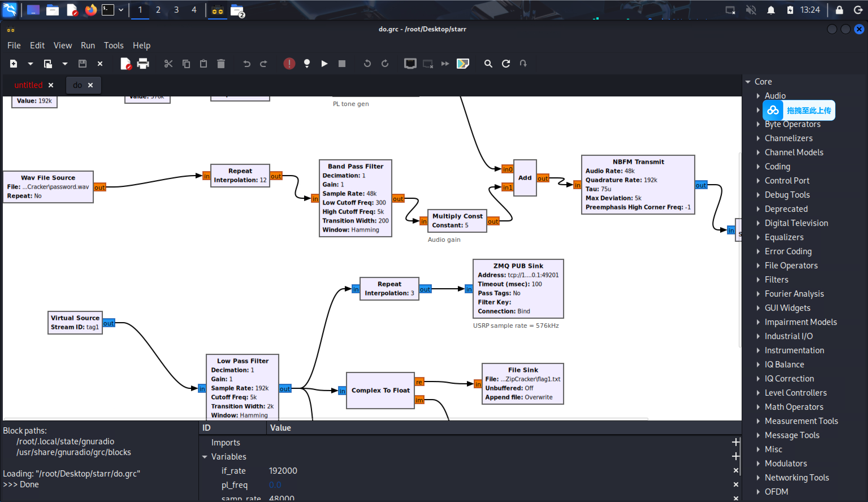Open the Tools menu

coord(113,46)
